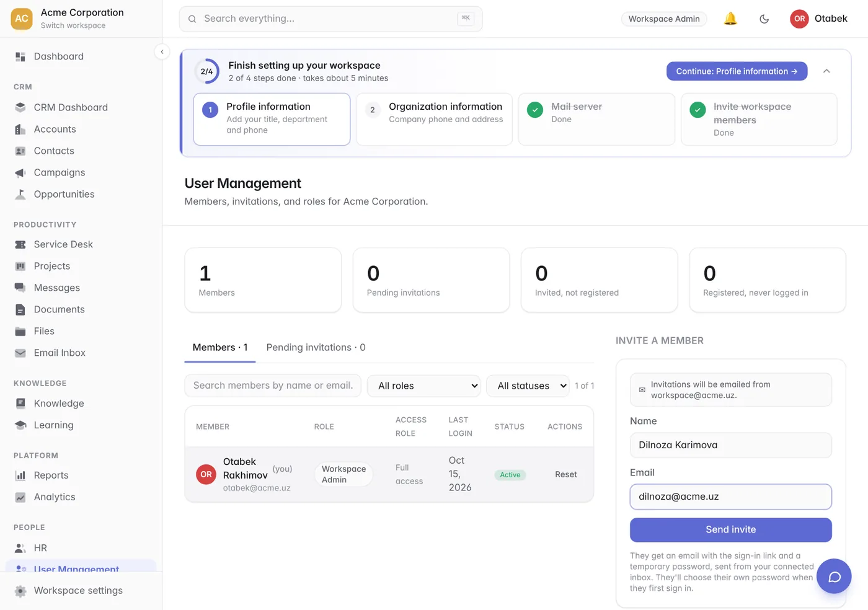
Task: Open the Profile information setup step
Action: coord(272,119)
